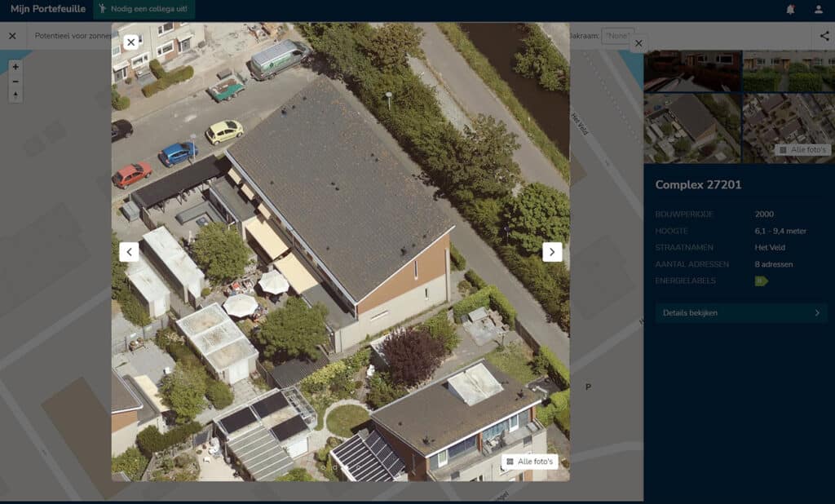Close the Complex 27201 side panel
Image resolution: width=835 pixels, height=504 pixels.
(638, 43)
